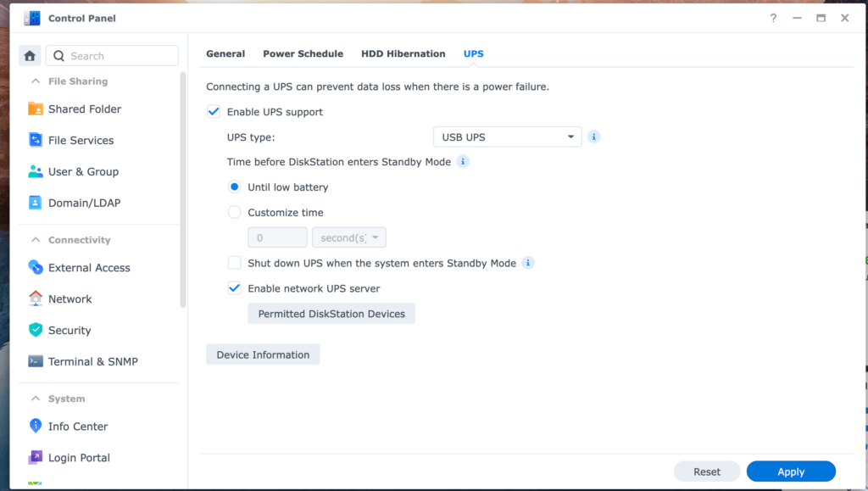This screenshot has height=491, width=868.
Task: Click the Reset button
Action: (x=707, y=471)
